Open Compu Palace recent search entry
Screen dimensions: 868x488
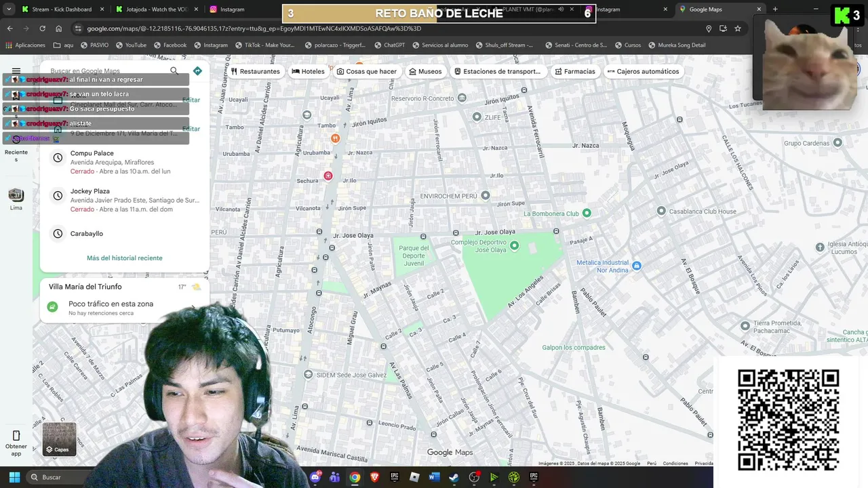125,162
